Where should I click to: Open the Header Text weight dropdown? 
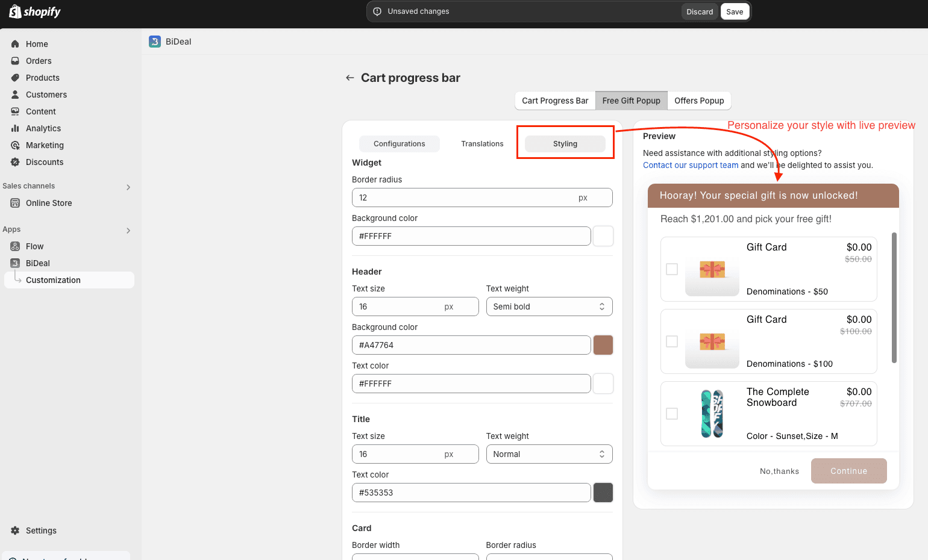549,306
